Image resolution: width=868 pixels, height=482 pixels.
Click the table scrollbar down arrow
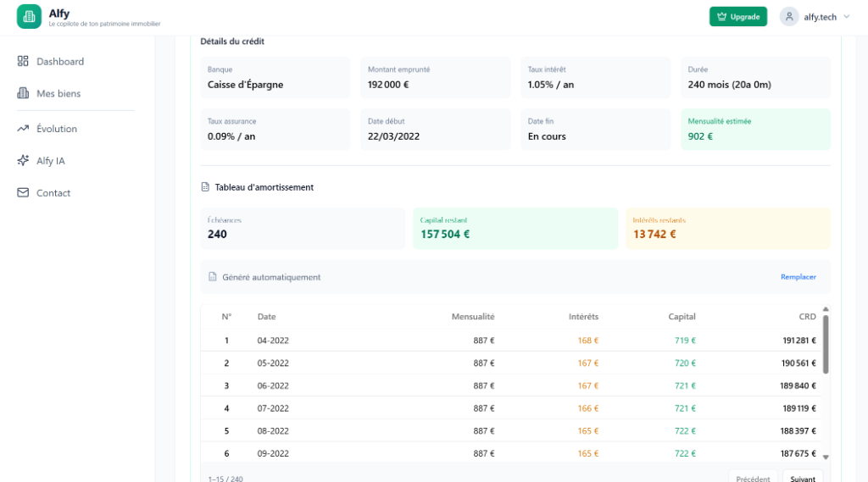(x=826, y=457)
